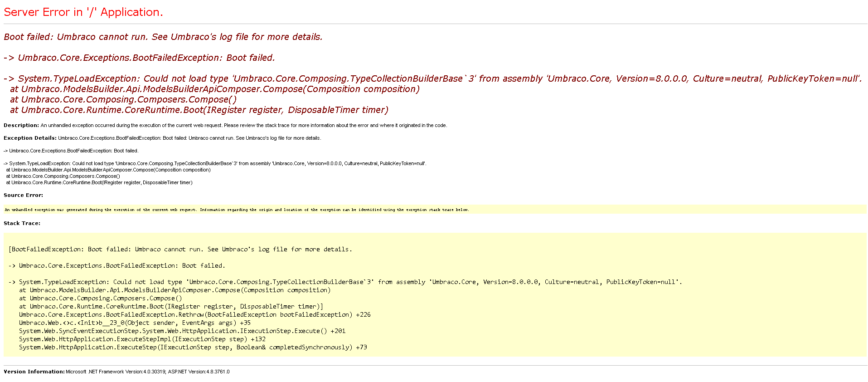The image size is (868, 382).
Task: Click the 'Server Error in '/' Application.' heading
Action: click(83, 12)
